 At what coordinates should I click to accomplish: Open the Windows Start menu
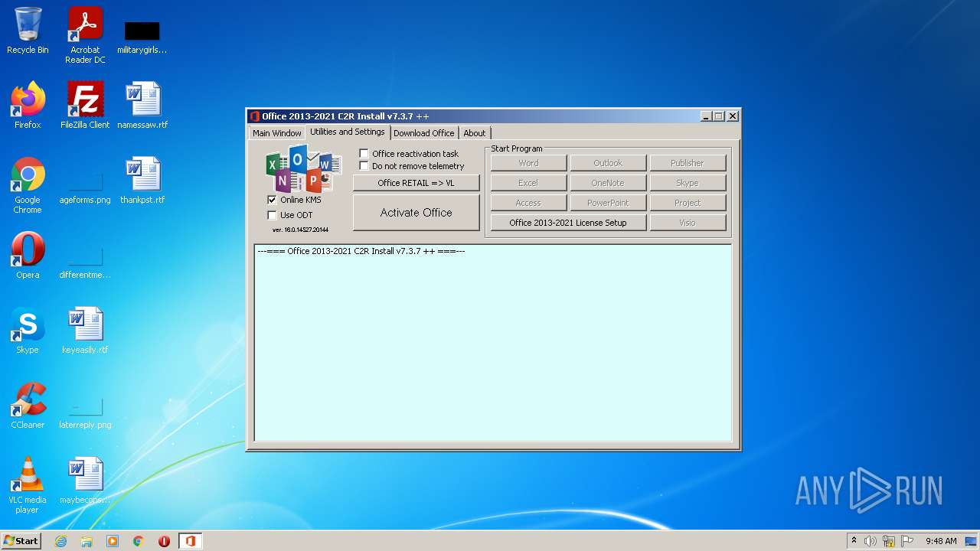coord(21,541)
